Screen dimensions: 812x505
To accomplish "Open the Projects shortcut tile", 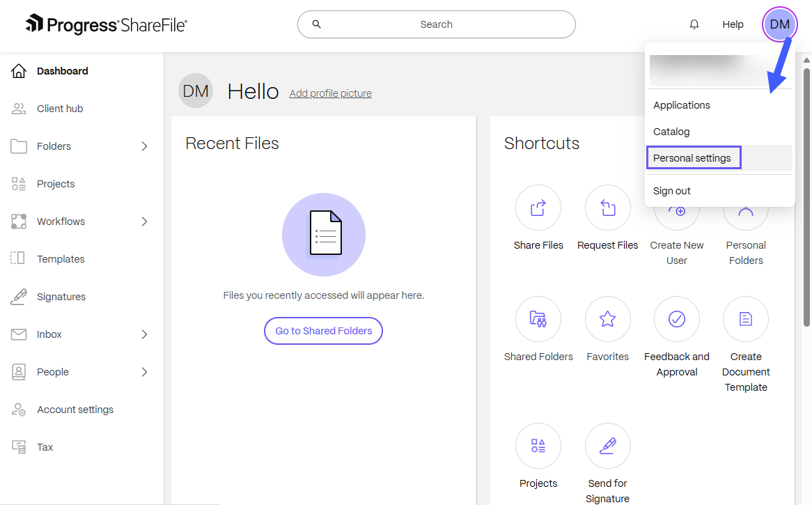I will pyautogui.click(x=538, y=445).
